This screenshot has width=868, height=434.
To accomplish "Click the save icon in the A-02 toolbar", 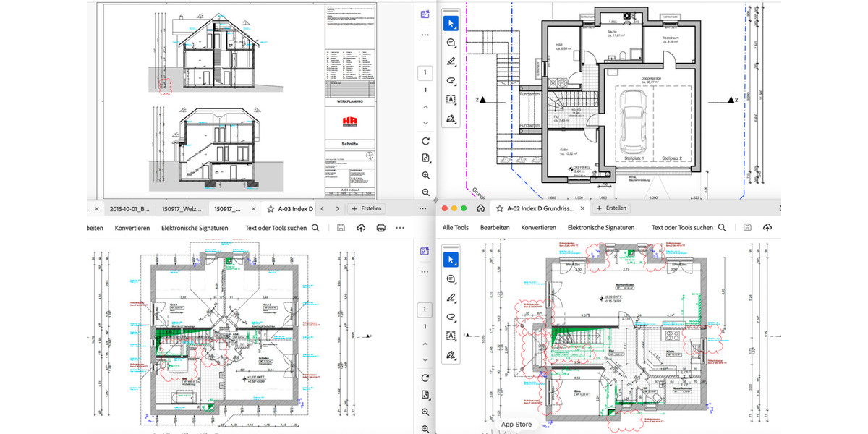I will click(748, 228).
